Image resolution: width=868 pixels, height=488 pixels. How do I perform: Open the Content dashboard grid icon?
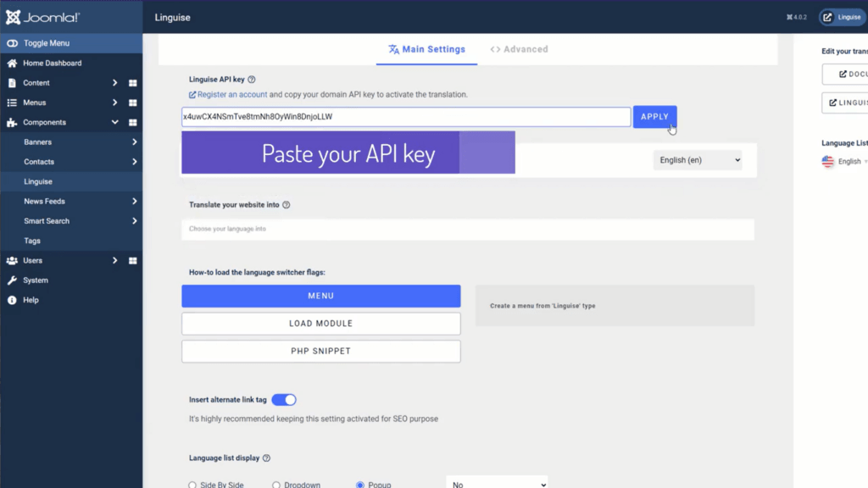tap(131, 82)
